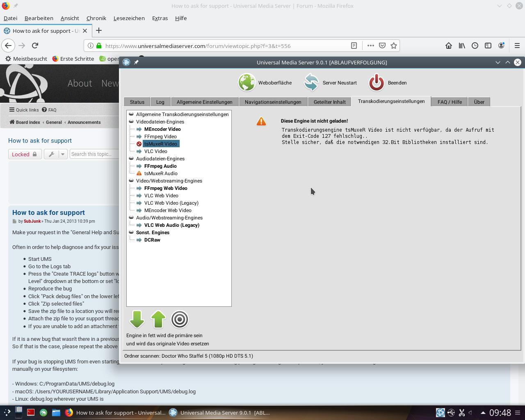This screenshot has height=420, width=525.
Task: Open FAQ / Hilfe tab
Action: pyautogui.click(x=450, y=102)
